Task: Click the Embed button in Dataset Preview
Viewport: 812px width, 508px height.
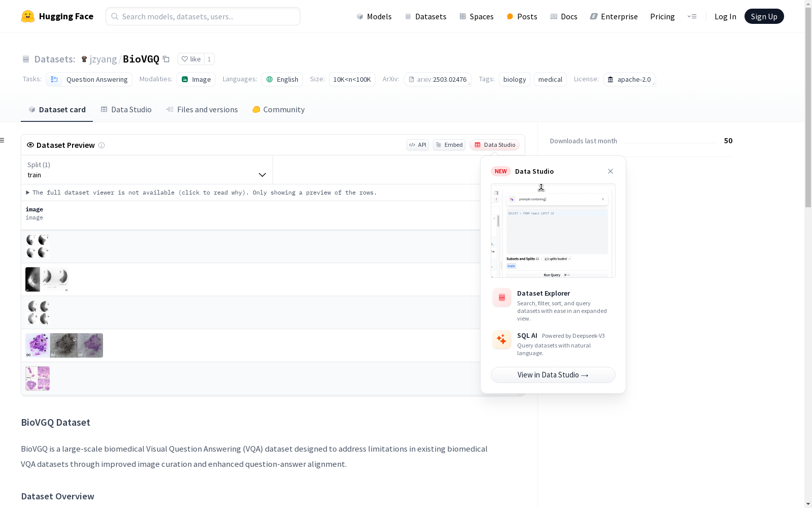Action: coord(449,145)
